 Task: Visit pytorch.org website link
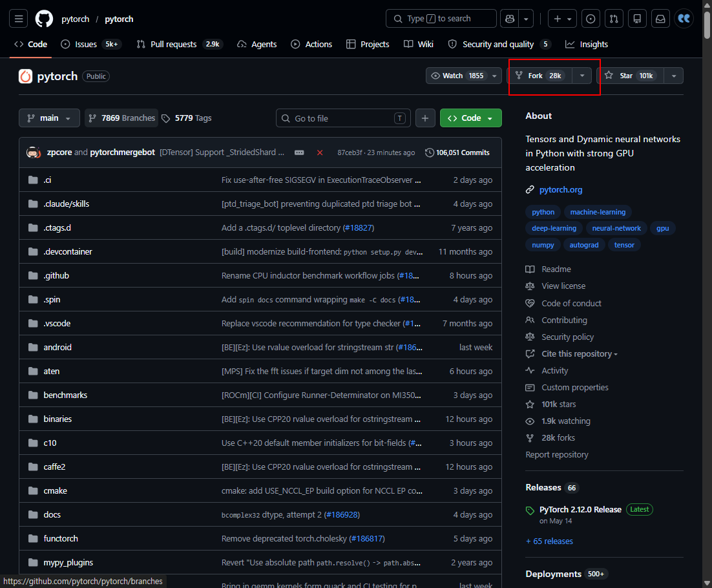[560, 190]
